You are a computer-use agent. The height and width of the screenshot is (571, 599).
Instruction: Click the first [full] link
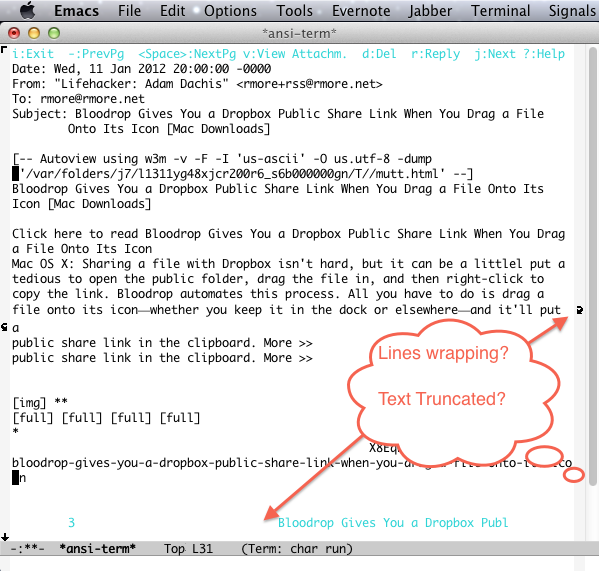33,418
